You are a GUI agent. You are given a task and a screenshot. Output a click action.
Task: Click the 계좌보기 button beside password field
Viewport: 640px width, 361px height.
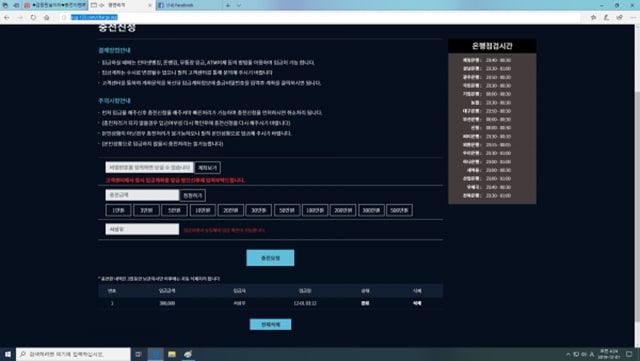(207, 167)
